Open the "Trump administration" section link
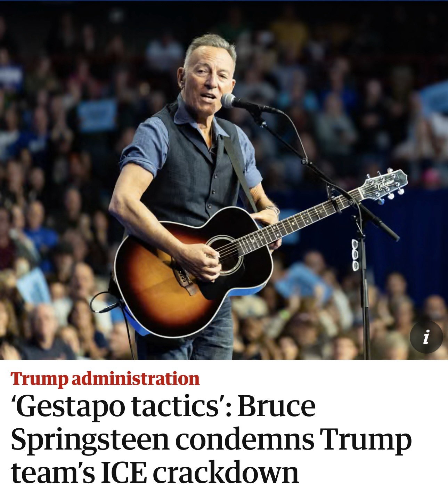This screenshot has width=448, height=501. 105,379
